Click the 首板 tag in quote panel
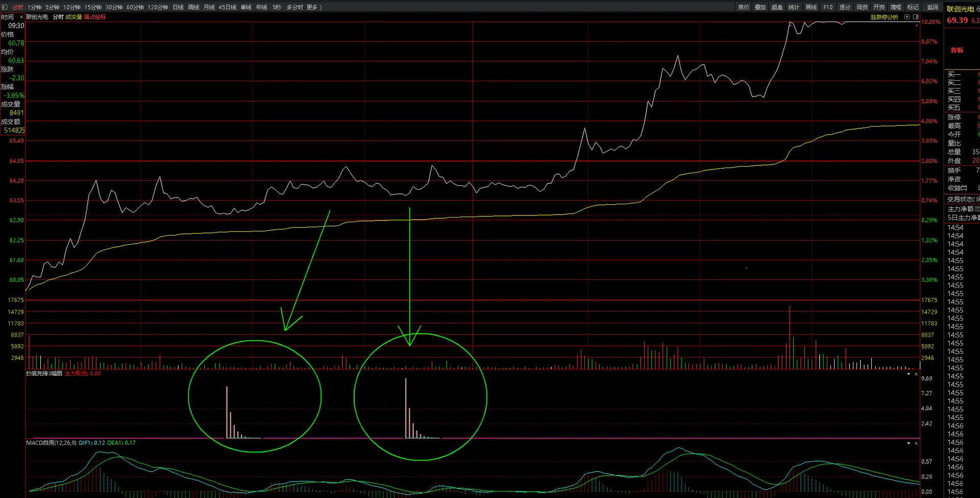980x498 pixels. [x=957, y=50]
